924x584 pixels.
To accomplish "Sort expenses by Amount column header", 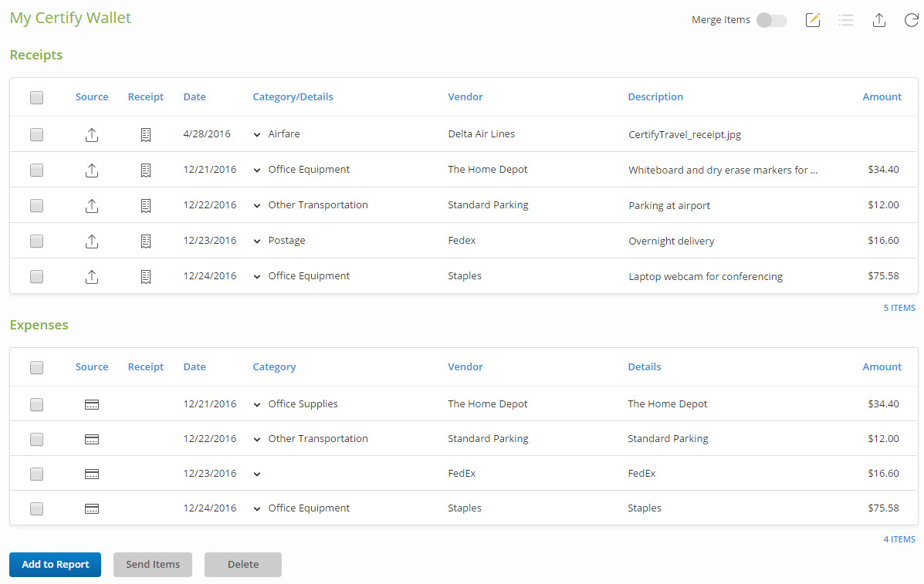I will 882,367.
